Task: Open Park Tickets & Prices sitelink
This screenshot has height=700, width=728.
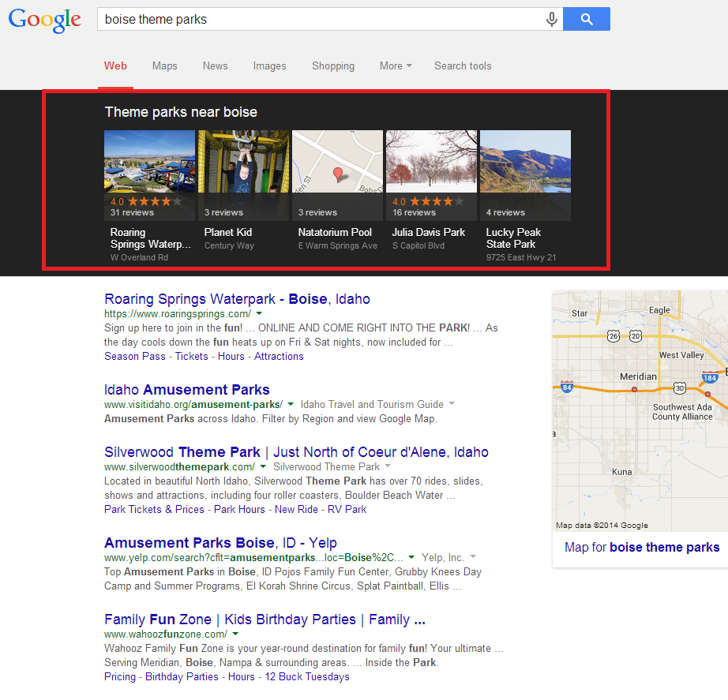Action: (154, 510)
